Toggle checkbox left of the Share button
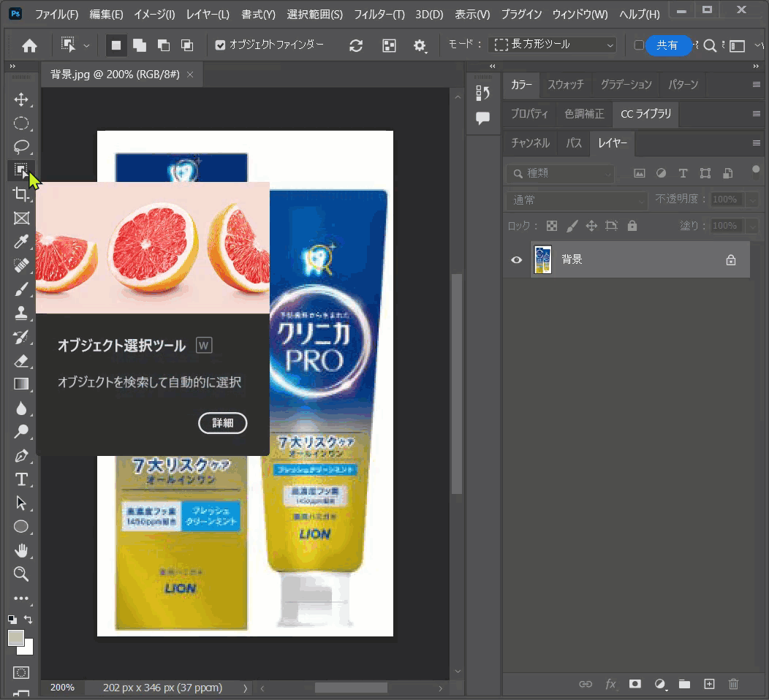Viewport: 769px width, 700px height. click(639, 45)
